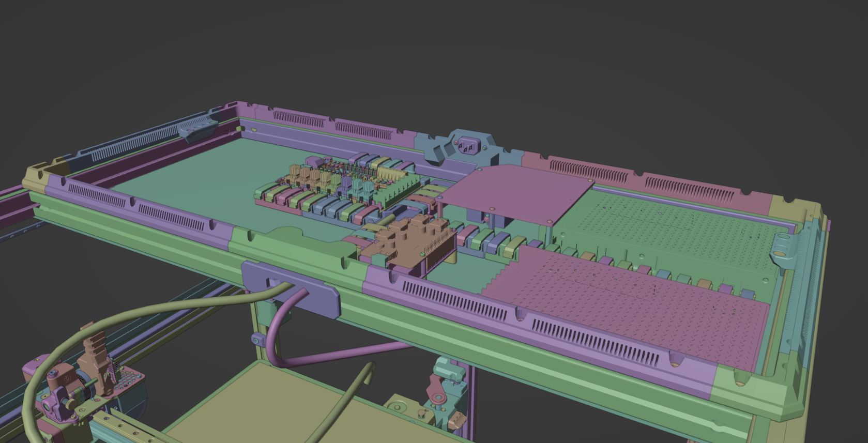
Task: Select the orange-brown circuit board module
Action: [x=408, y=241]
